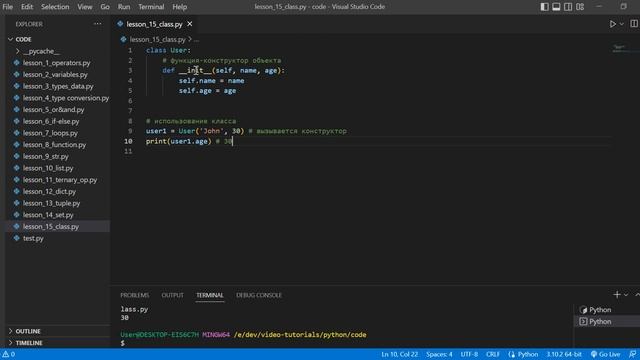Click breadcrumb lesson_15_class.py path
The image size is (640, 360).
pos(157,40)
